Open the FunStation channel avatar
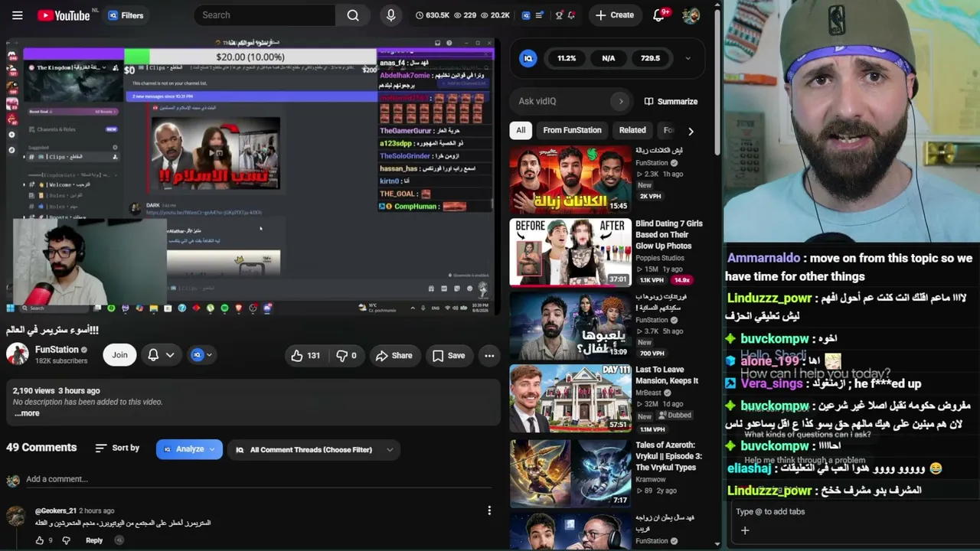The width and height of the screenshot is (980, 551). click(17, 354)
